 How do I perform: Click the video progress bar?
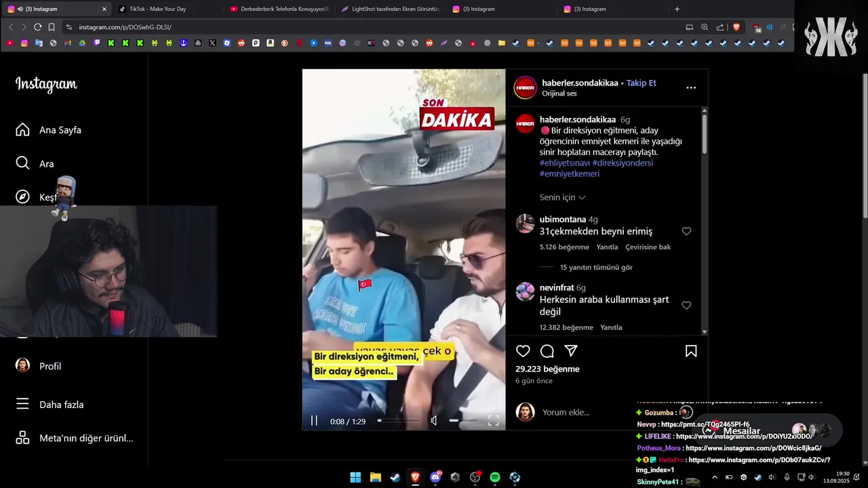[x=398, y=421]
